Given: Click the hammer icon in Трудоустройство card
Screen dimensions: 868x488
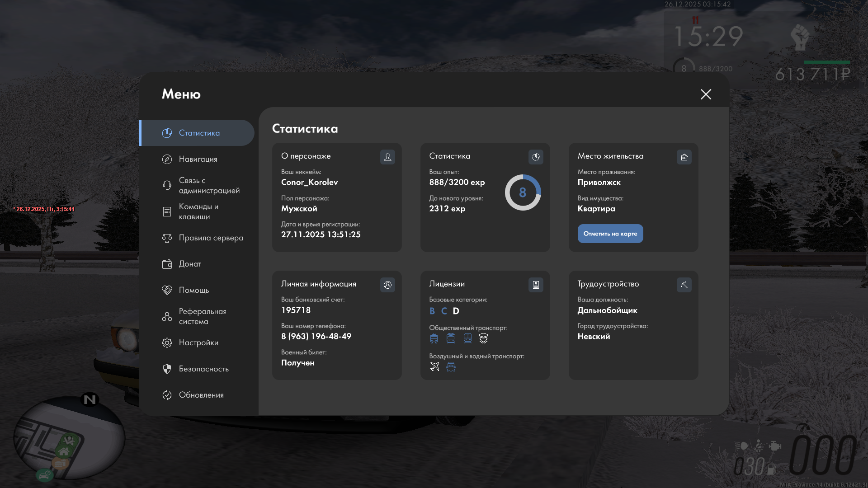Looking at the screenshot, I should pos(684,285).
